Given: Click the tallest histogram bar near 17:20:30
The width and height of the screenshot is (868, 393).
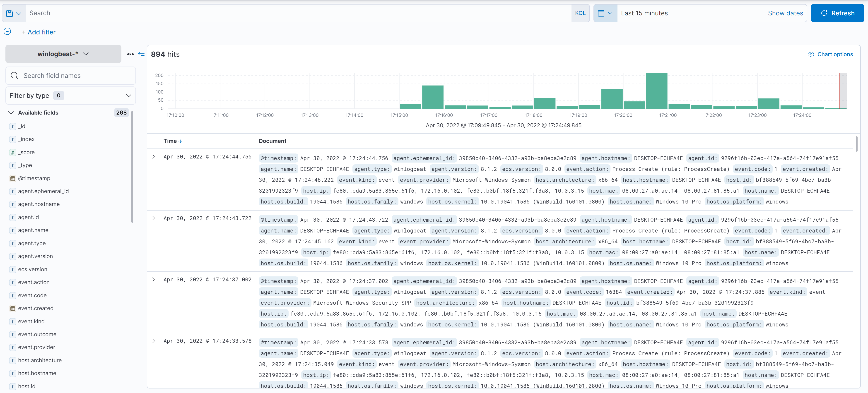Looking at the screenshot, I should pyautogui.click(x=656, y=91).
